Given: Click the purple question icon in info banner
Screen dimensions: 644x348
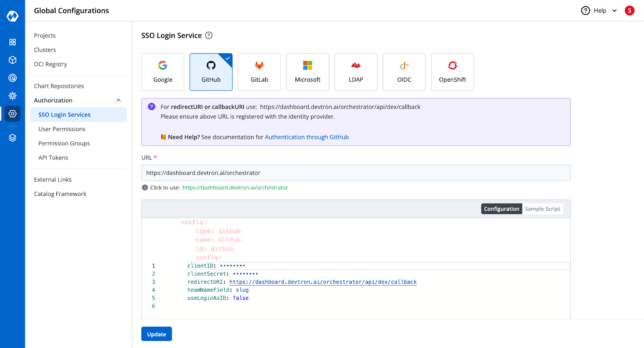Looking at the screenshot, I should click(x=152, y=107).
